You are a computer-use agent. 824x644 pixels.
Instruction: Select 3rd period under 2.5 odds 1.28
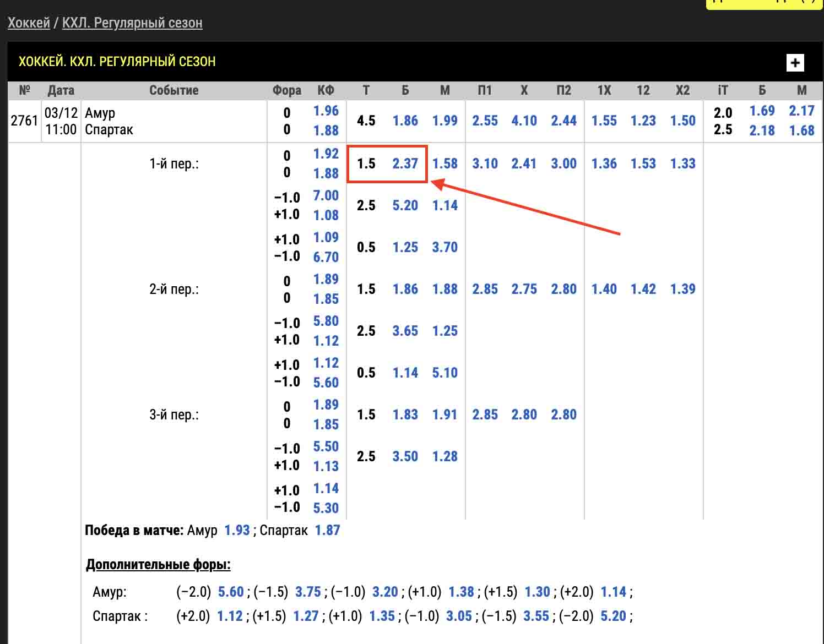[445, 456]
